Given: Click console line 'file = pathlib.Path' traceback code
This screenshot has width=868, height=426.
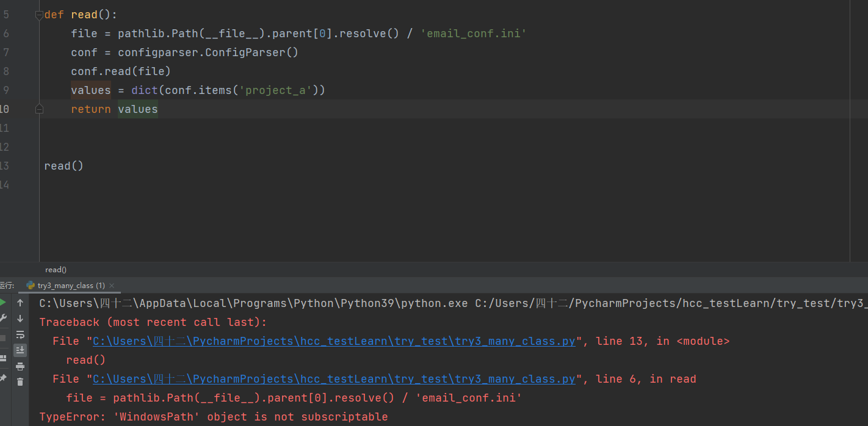Looking at the screenshot, I should 294,398.
